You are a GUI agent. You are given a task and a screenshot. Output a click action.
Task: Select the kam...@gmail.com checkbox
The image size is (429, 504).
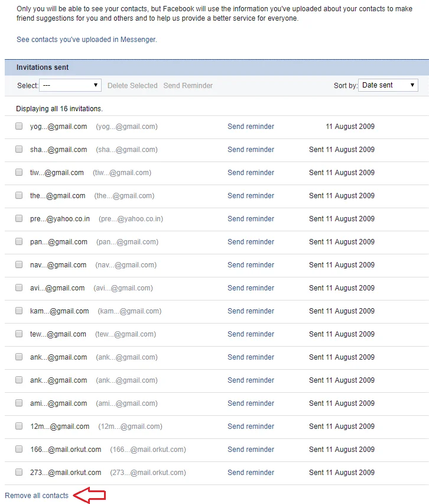(19, 311)
